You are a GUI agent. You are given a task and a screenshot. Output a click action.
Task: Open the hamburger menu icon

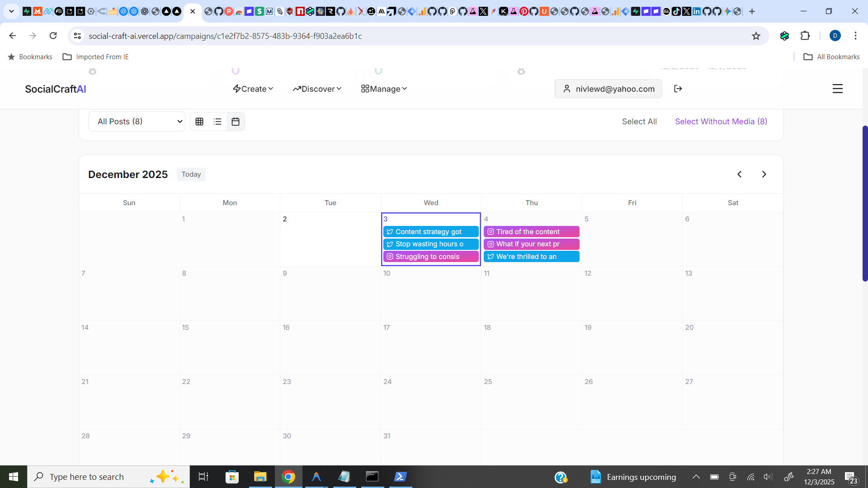pyautogui.click(x=837, y=89)
